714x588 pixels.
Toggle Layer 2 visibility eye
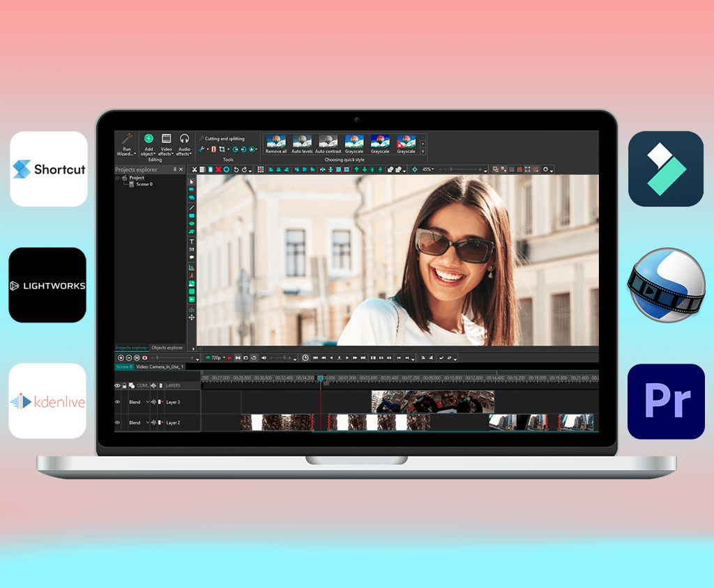coord(117,422)
